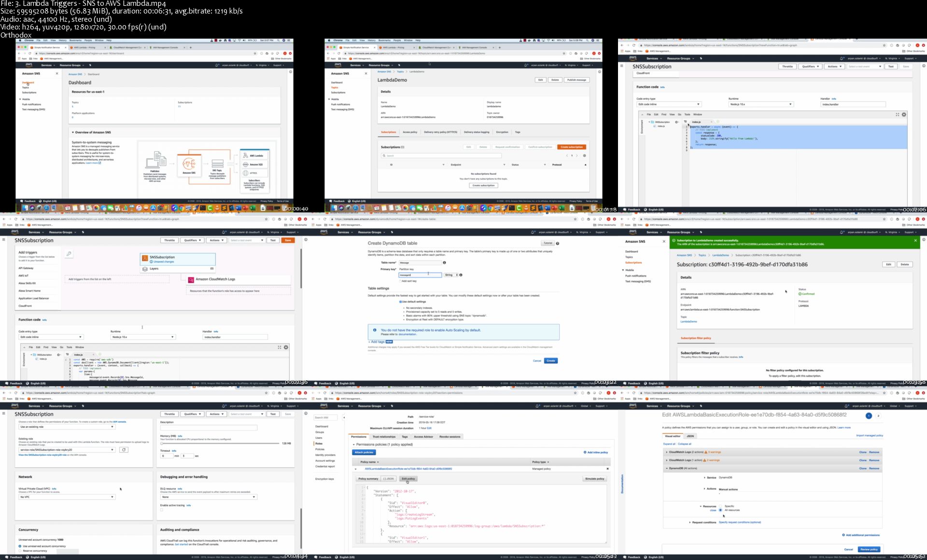Viewport: 927px width, 560px height.
Task: Click Amazon CloudWatch Logs pink icon
Action: (191, 280)
